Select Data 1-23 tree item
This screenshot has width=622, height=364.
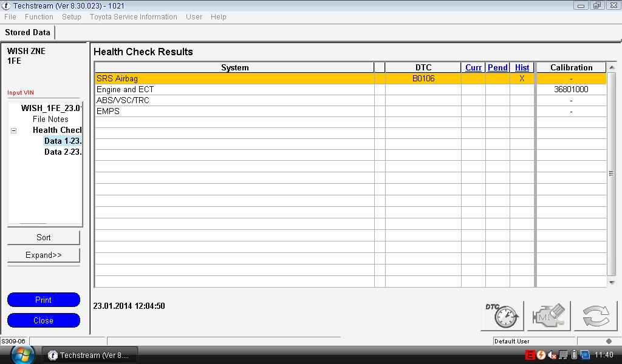pos(63,141)
